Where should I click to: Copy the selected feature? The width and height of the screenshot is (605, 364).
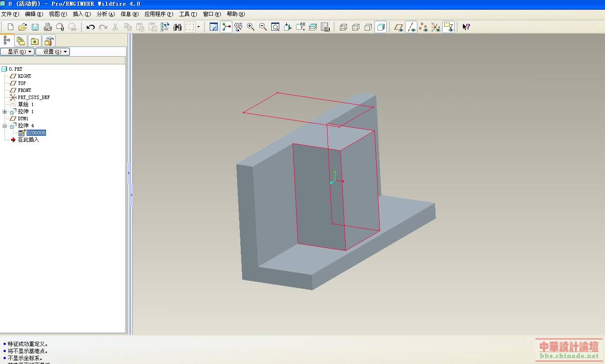128,27
